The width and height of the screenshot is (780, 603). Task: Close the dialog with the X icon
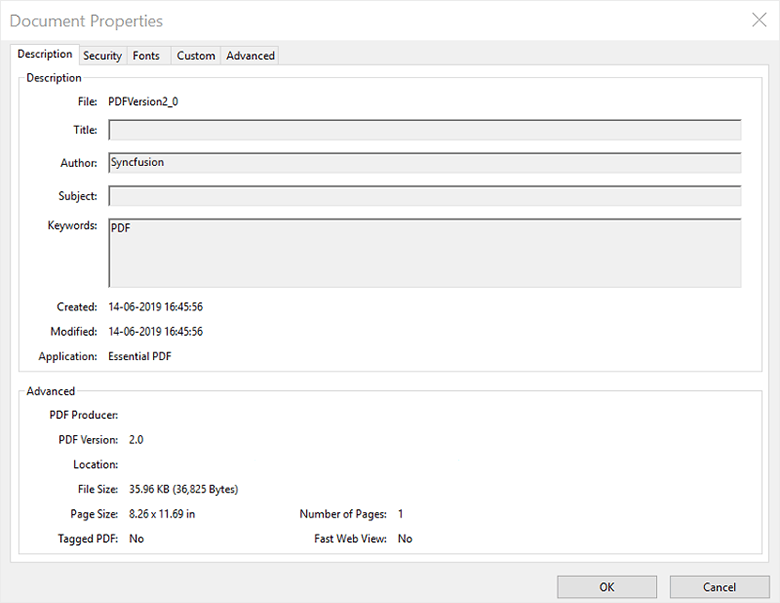pos(758,19)
